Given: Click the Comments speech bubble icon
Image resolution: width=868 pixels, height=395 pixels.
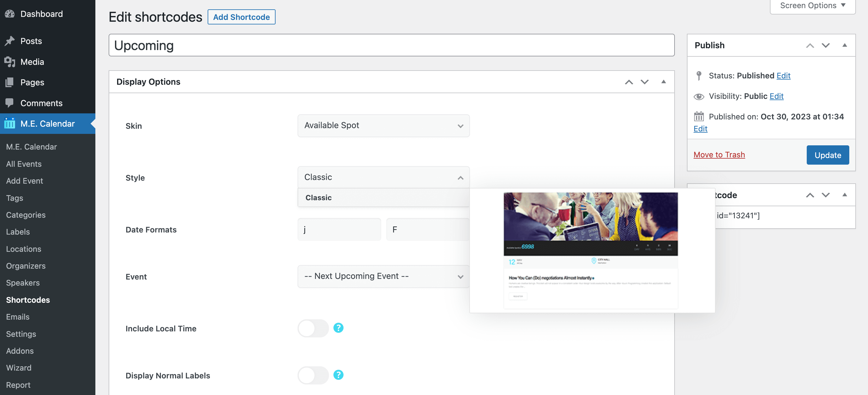Looking at the screenshot, I should click(x=10, y=103).
